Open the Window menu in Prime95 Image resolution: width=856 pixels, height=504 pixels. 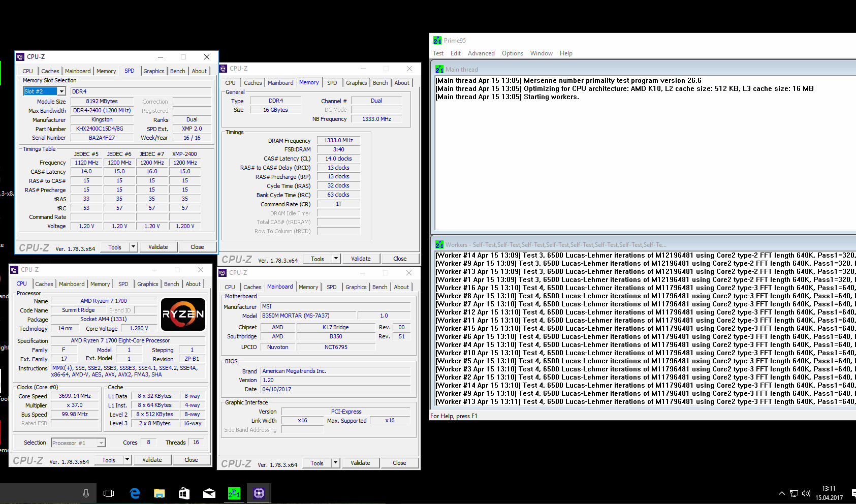point(542,53)
